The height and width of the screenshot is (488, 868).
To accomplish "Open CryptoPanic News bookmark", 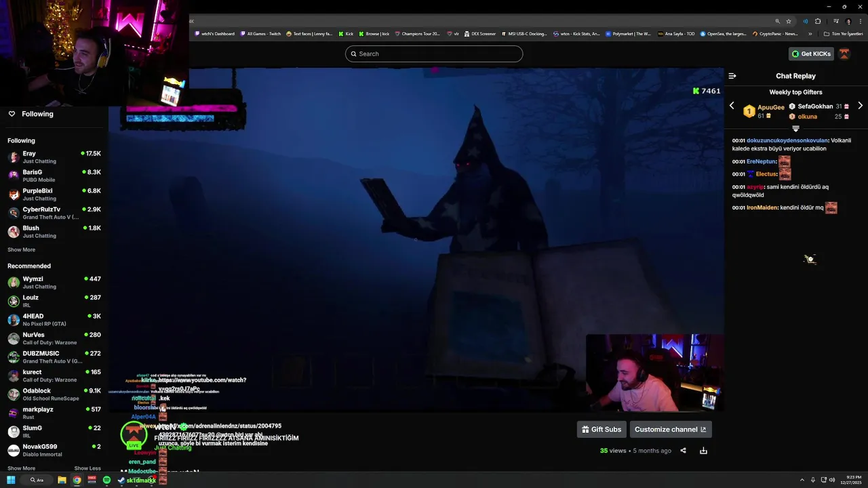I will click(x=775, y=33).
